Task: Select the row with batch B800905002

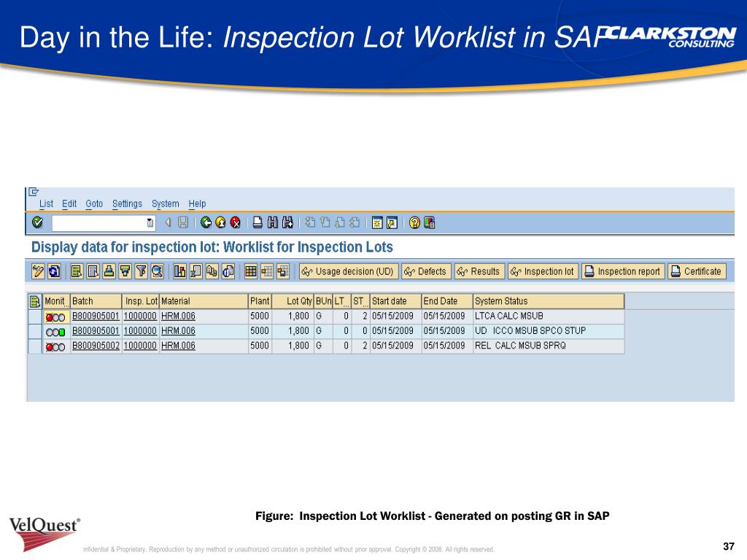Action: tap(36, 346)
